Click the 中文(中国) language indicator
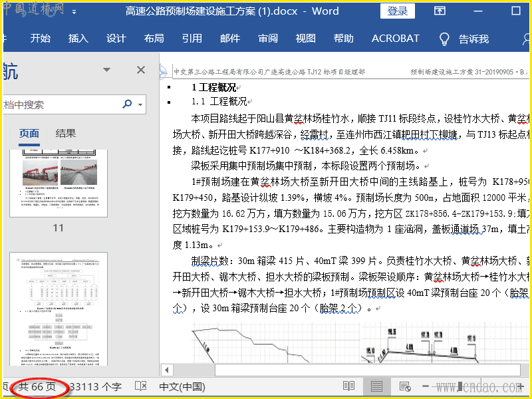532x399 pixels. 182,386
